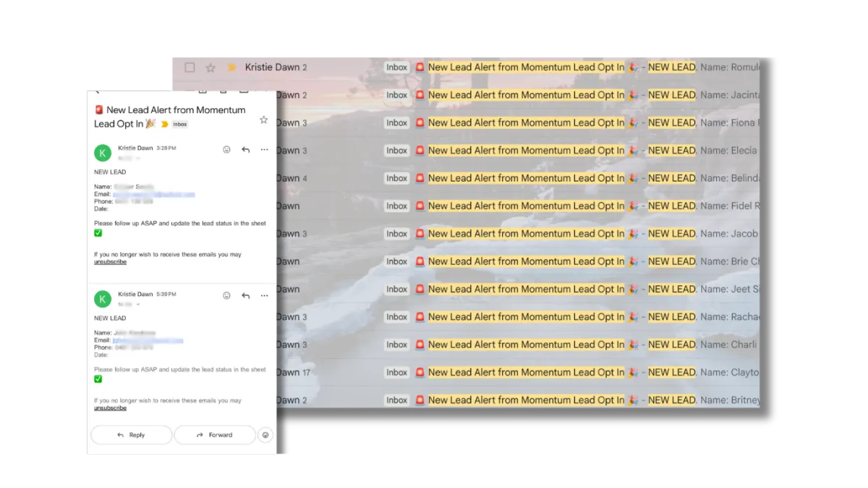Viewport: 868px width, 488px height.
Task: Open the lead email naming Jacinta
Action: (518, 95)
